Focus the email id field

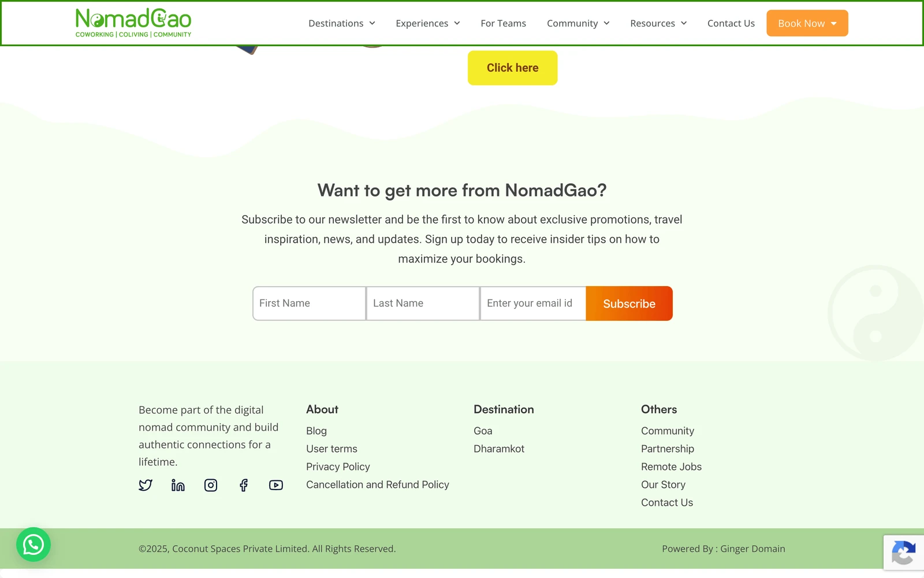click(533, 303)
